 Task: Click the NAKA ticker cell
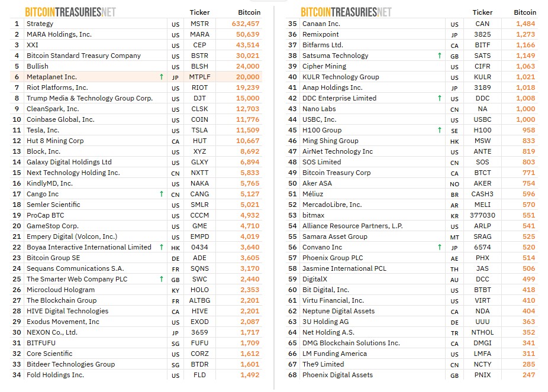click(x=199, y=183)
